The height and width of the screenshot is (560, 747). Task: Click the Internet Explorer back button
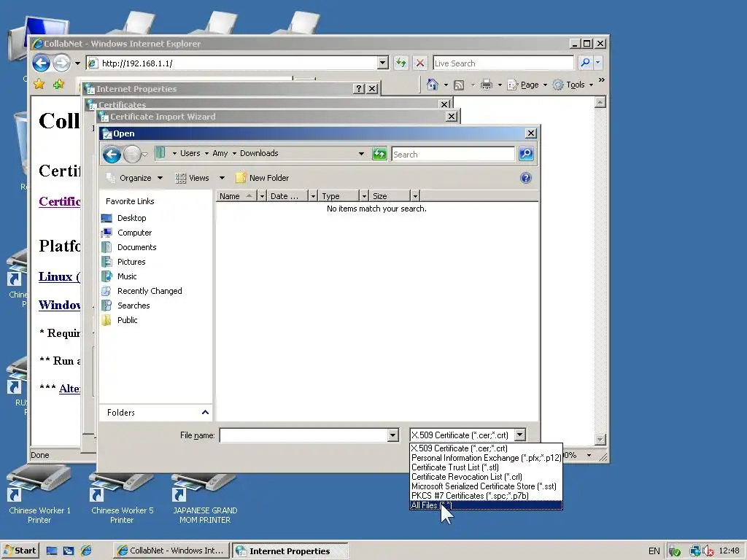(x=41, y=63)
